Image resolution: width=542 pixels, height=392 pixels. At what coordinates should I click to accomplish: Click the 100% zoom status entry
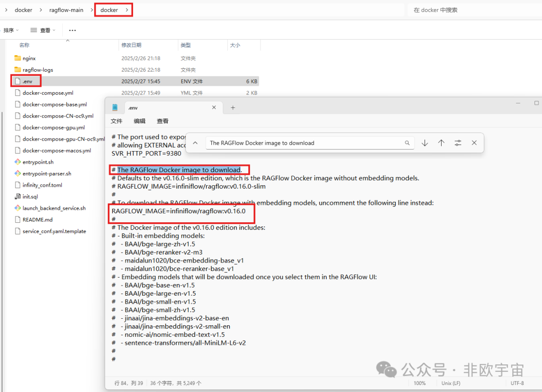coord(420,383)
